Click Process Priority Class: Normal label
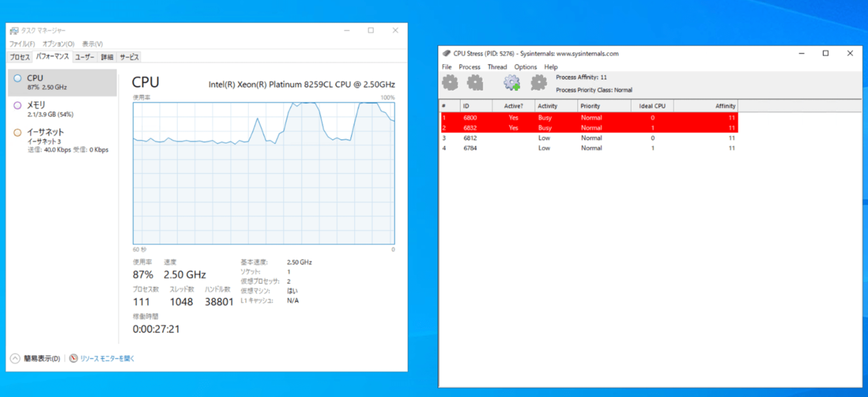 [594, 90]
